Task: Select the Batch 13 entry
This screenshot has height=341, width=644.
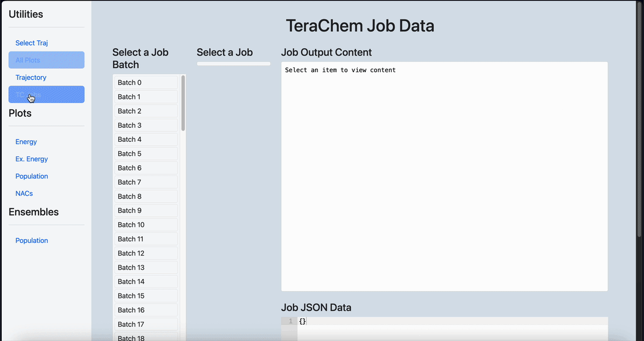Action: [146, 267]
